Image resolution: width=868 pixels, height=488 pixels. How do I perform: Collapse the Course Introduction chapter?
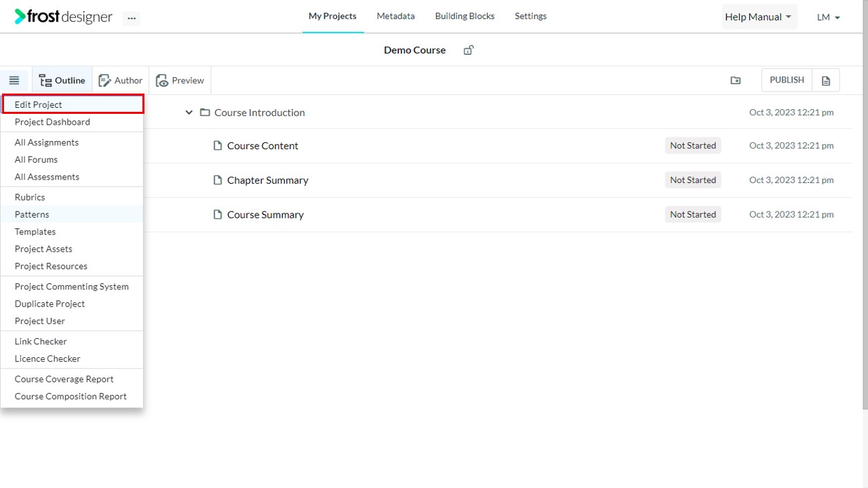coord(189,113)
